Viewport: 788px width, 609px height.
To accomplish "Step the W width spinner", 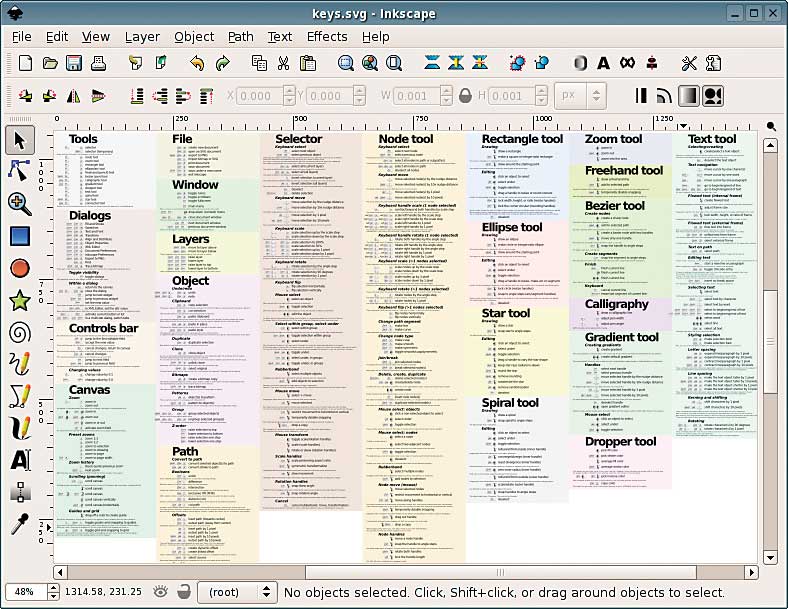I will pos(446,95).
